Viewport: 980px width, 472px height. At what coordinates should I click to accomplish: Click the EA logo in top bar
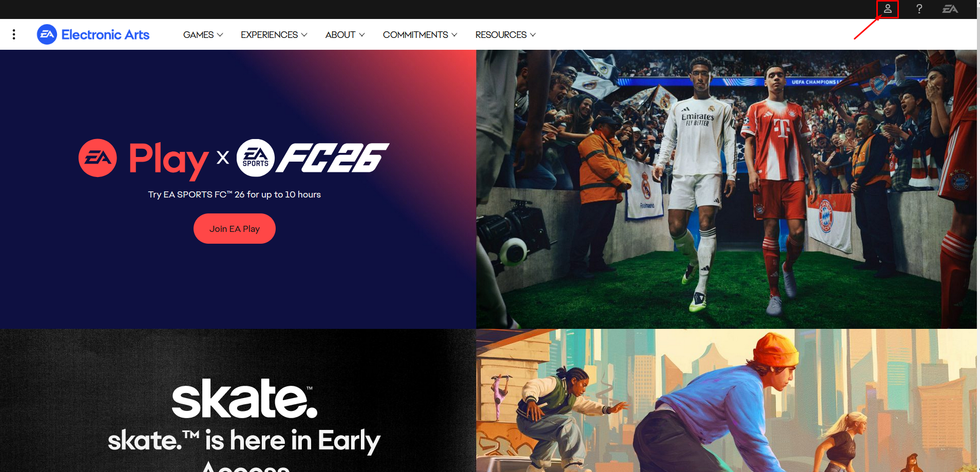950,9
